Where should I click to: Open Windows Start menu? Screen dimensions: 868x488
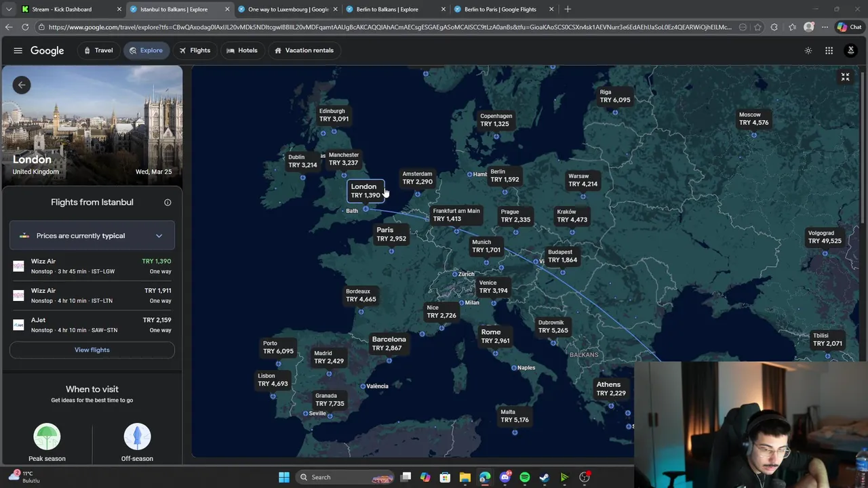click(284, 477)
